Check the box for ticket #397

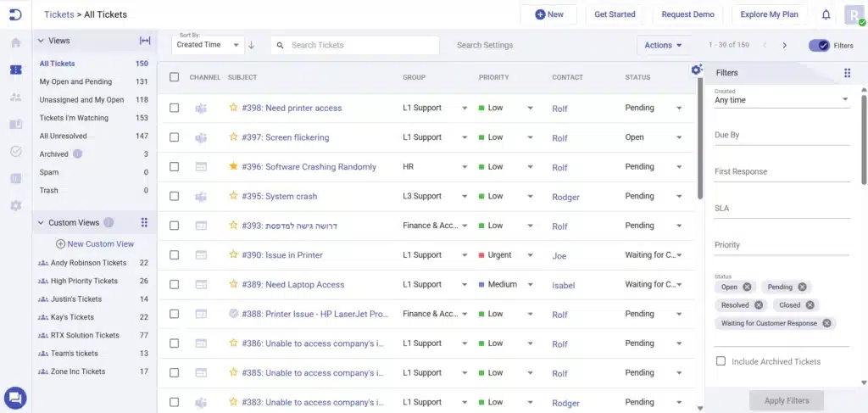click(x=175, y=137)
